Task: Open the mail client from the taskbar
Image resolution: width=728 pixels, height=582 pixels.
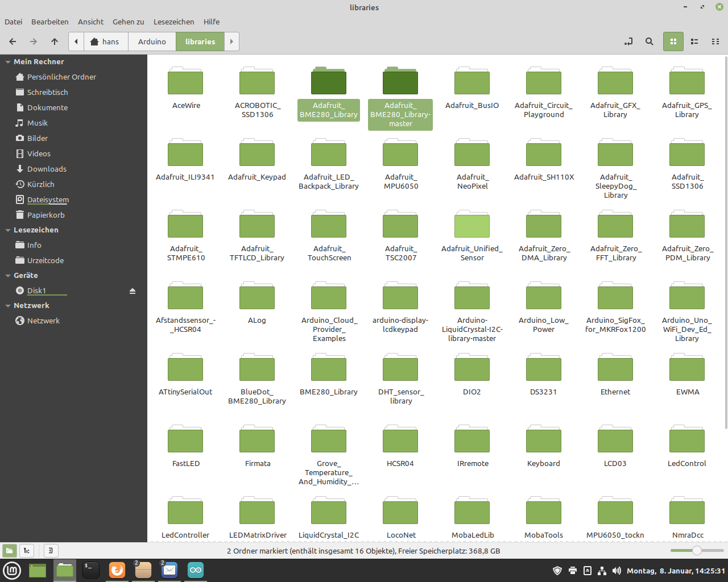Action: point(169,570)
